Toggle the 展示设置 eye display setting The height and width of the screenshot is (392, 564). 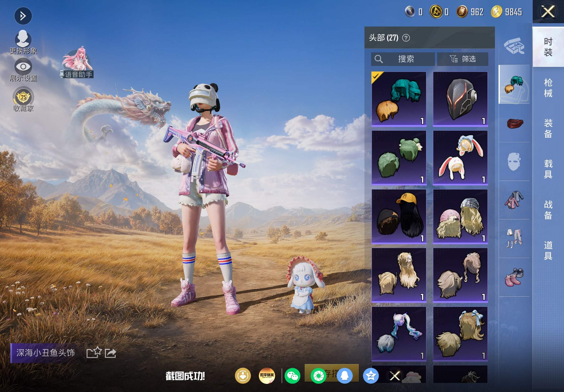coord(23,70)
